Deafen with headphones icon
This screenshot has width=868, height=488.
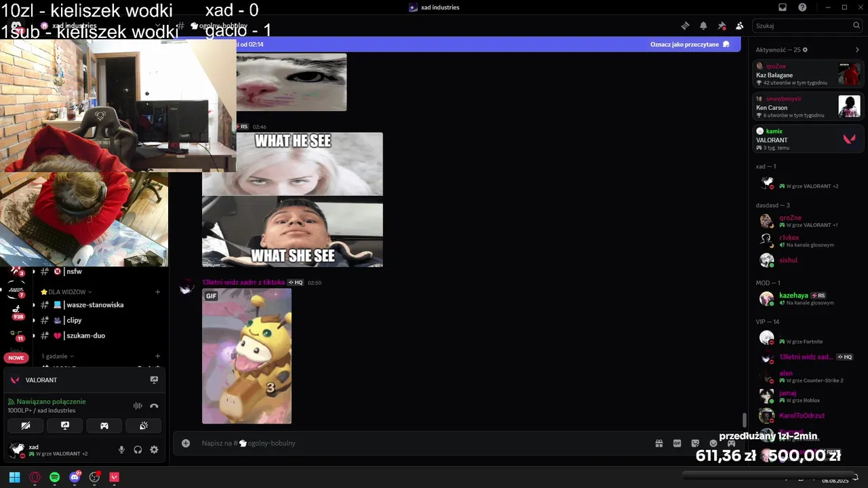point(138,449)
